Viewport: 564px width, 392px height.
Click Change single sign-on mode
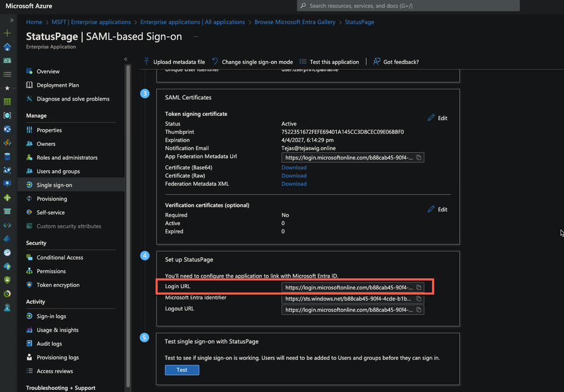252,62
